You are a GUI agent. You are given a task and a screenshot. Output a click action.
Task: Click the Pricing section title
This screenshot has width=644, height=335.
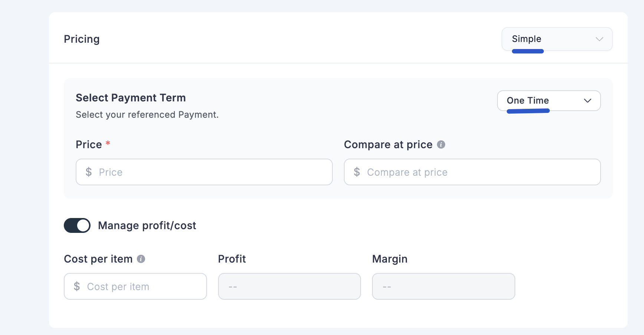pos(82,39)
